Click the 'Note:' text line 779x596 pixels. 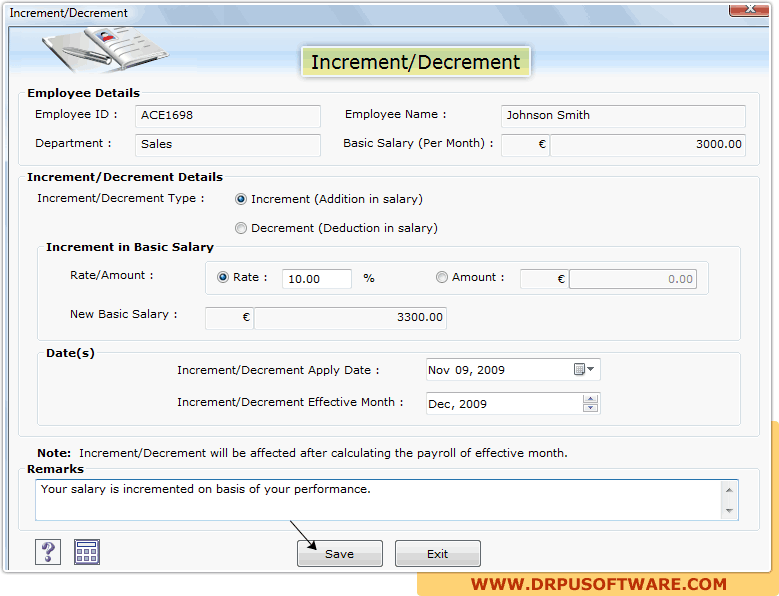pos(302,453)
